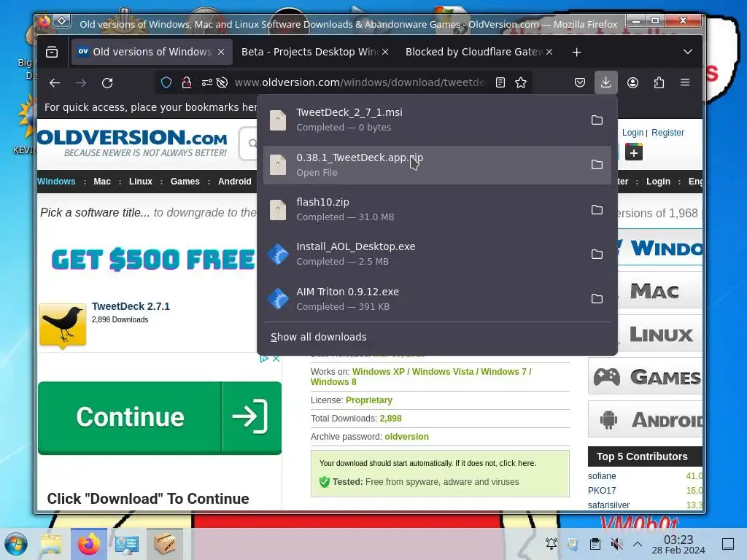Screen dimensions: 747x560
Task: Show Install_AOL_Desktop.exe in its folder
Action: coord(597,254)
